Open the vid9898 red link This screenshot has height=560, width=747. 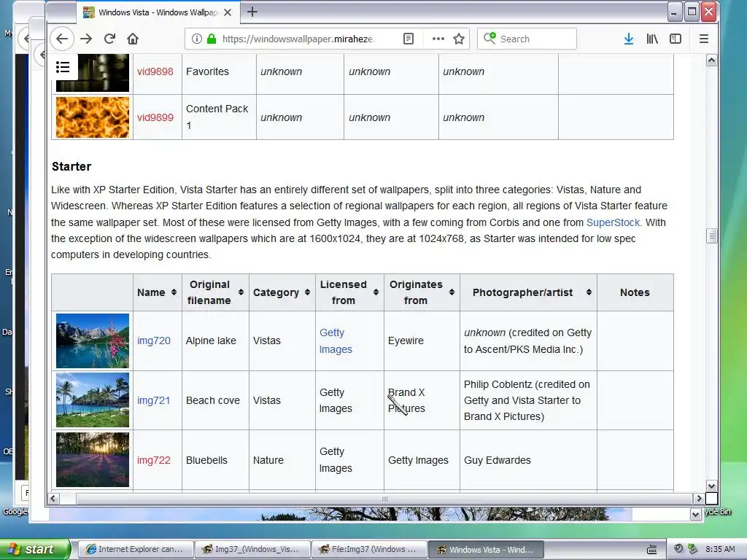[x=155, y=71]
